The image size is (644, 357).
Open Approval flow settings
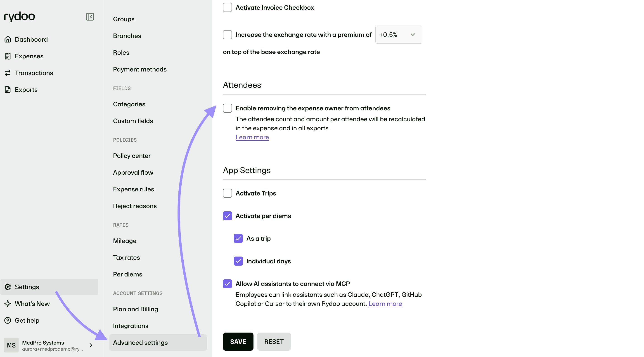point(133,172)
